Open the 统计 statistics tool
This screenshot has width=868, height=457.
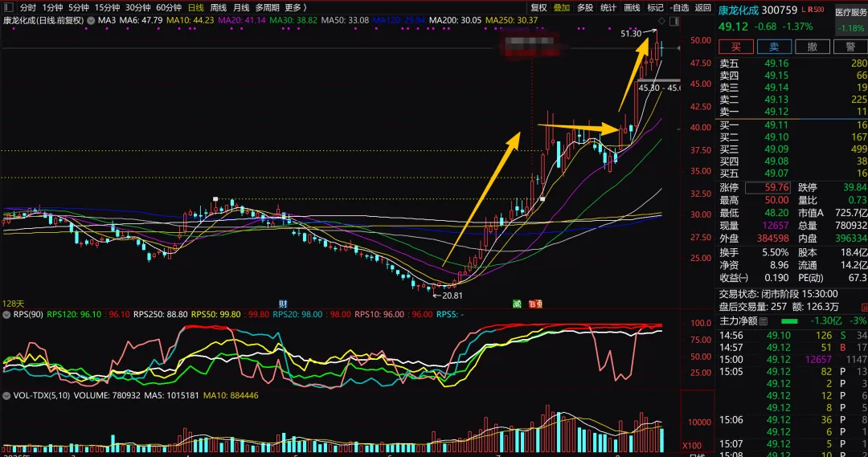point(608,8)
